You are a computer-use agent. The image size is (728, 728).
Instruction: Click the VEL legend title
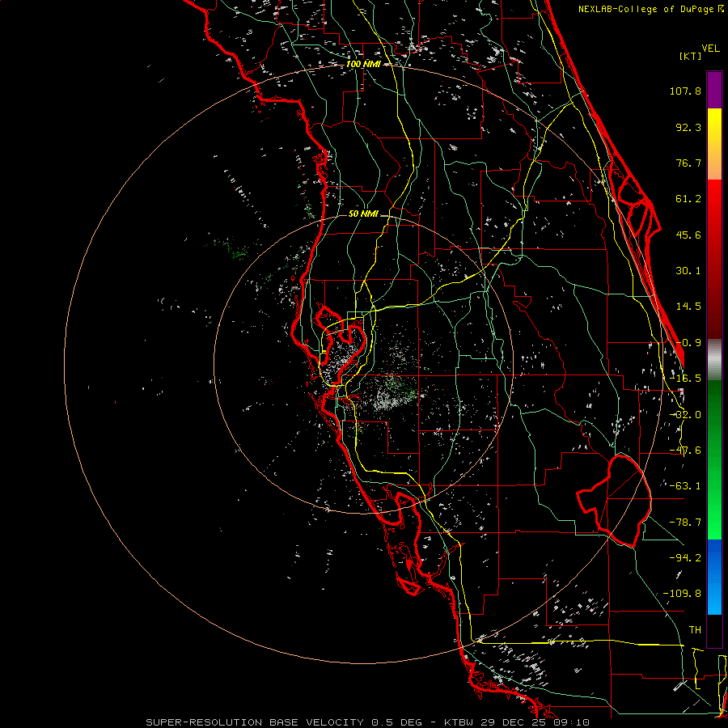pyautogui.click(x=710, y=49)
